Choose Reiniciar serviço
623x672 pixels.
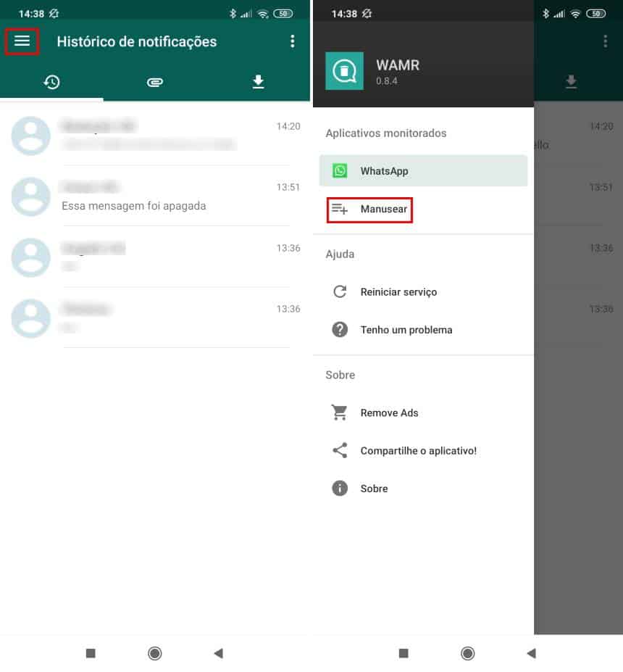(423, 292)
